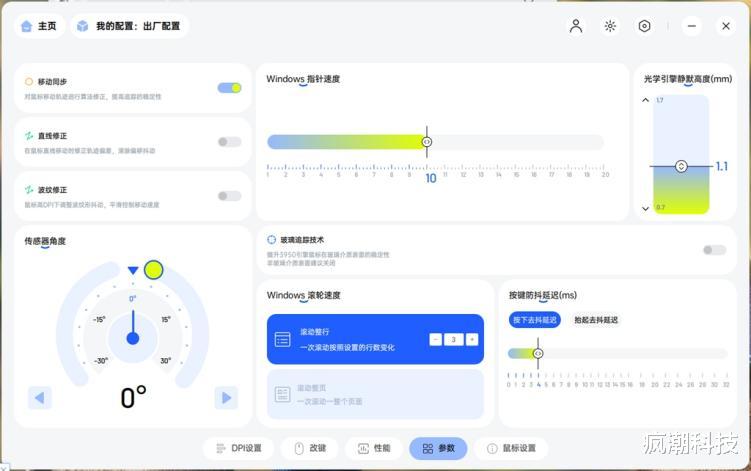
Task: Select the 滚动整页 scroll option
Action: point(375,394)
